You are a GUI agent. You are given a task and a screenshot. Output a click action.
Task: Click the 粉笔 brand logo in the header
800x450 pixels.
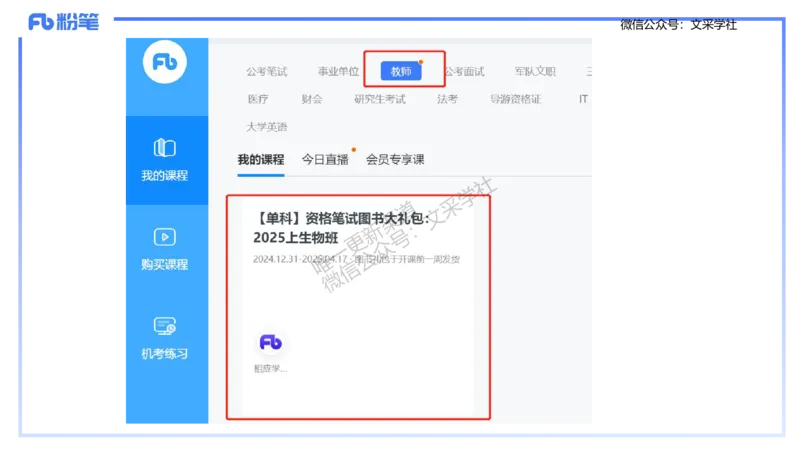(64, 22)
